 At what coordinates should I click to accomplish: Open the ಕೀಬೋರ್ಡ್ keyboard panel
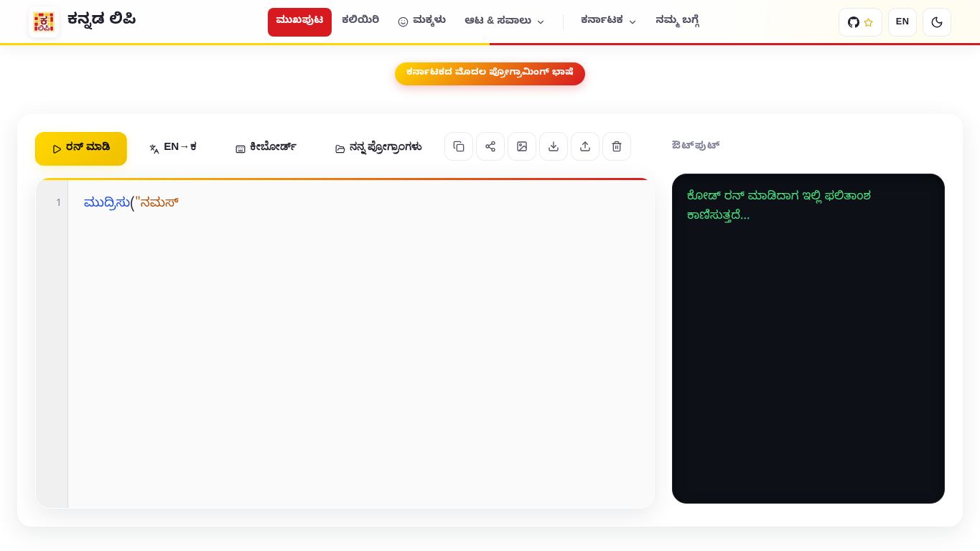[266, 148]
